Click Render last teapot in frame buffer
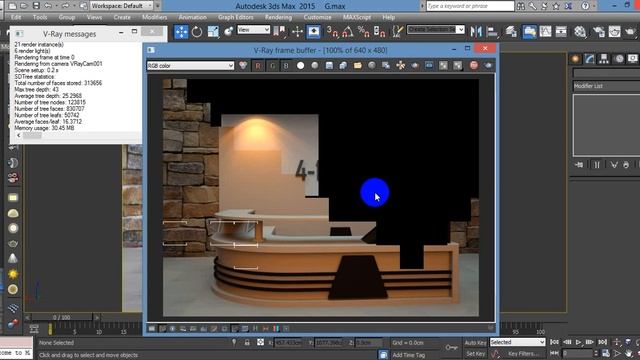The width and height of the screenshot is (640, 360). (x=488, y=65)
